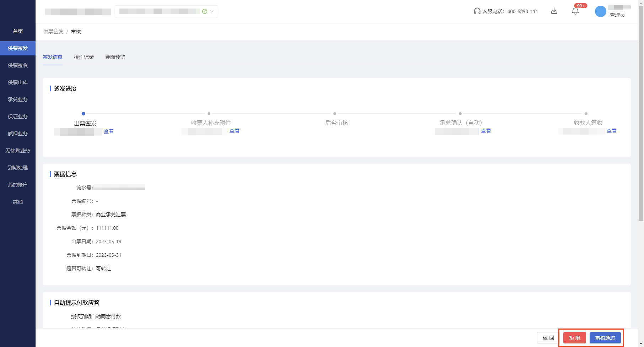The height and width of the screenshot is (347, 644).
Task: Expand the company selector dropdown arrow
Action: [212, 11]
